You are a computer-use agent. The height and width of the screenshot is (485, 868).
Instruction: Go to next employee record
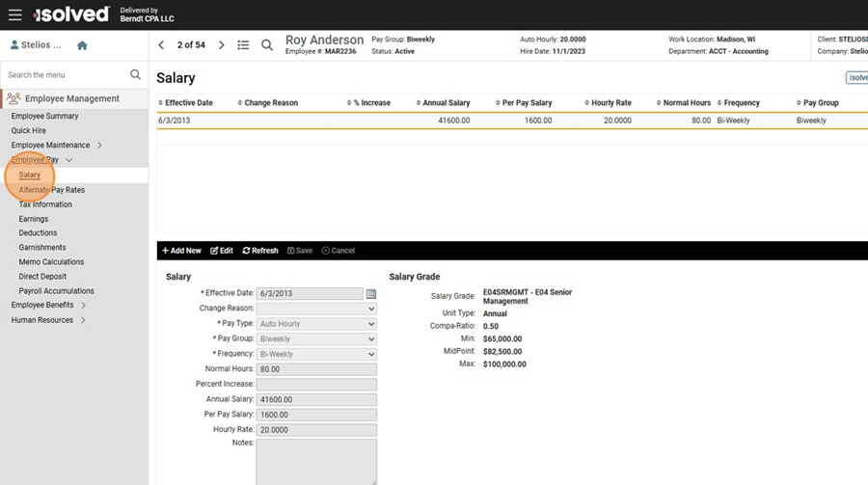tap(222, 45)
